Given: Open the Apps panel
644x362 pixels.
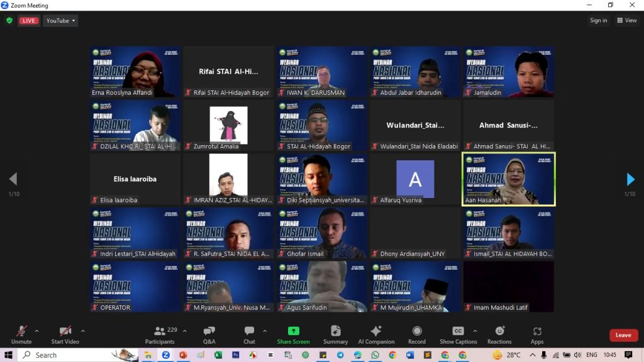Looking at the screenshot, I should [x=537, y=334].
